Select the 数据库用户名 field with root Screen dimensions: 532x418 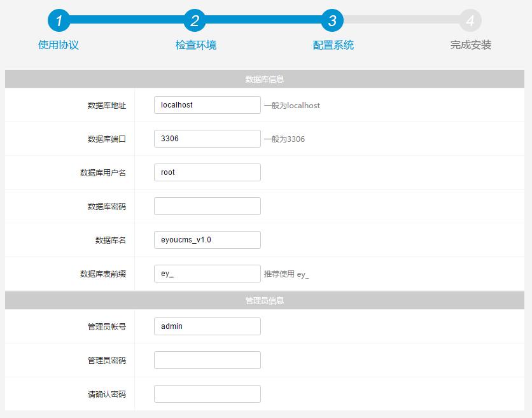pyautogui.click(x=207, y=172)
